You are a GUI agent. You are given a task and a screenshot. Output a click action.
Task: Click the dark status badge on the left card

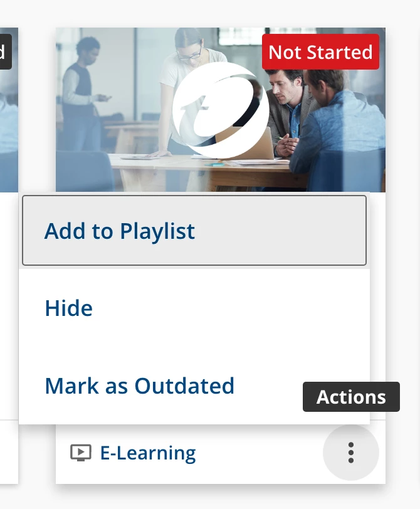pos(6,52)
